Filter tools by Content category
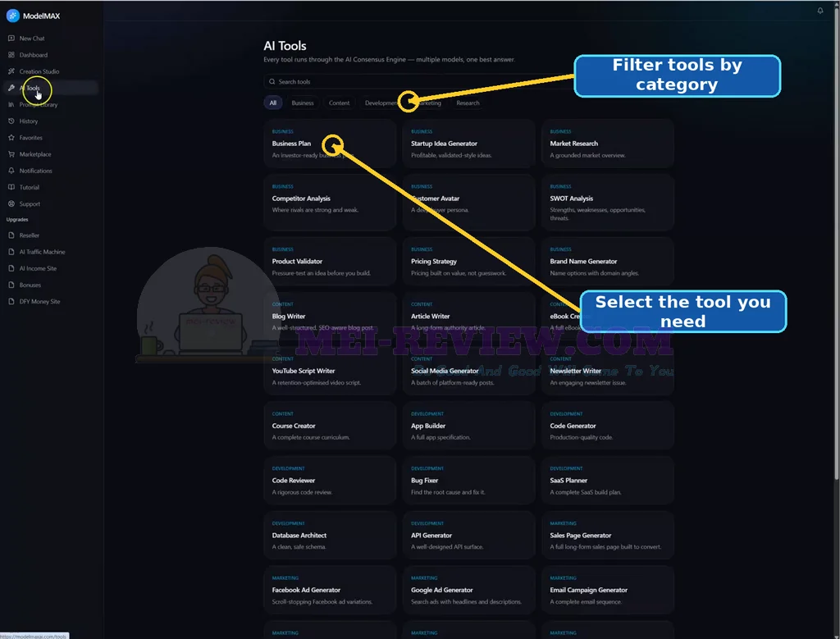This screenshot has width=840, height=639. 339,103
